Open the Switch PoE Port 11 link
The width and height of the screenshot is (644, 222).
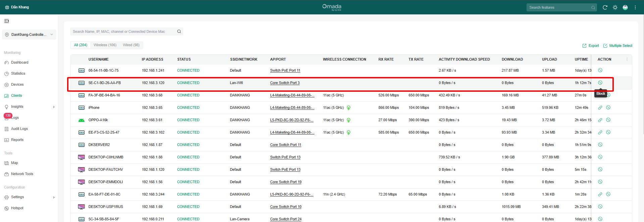pyautogui.click(x=285, y=70)
